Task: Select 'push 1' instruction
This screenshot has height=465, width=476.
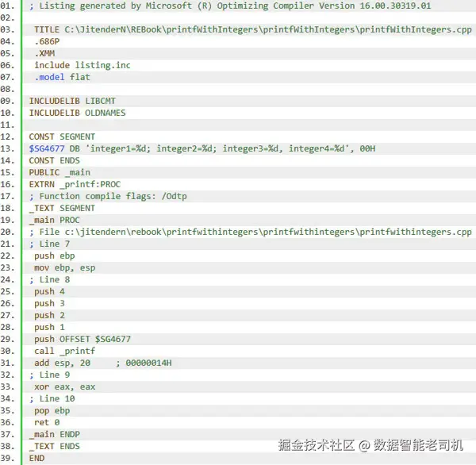Action: (49, 327)
